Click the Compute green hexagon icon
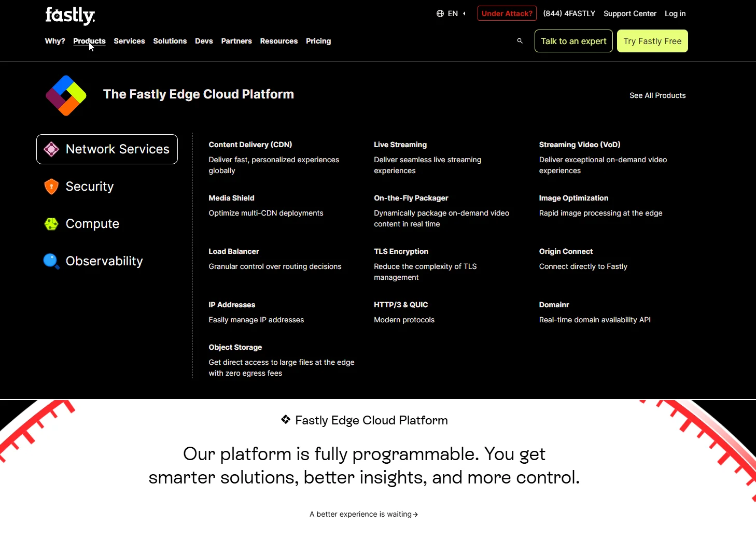 51,224
